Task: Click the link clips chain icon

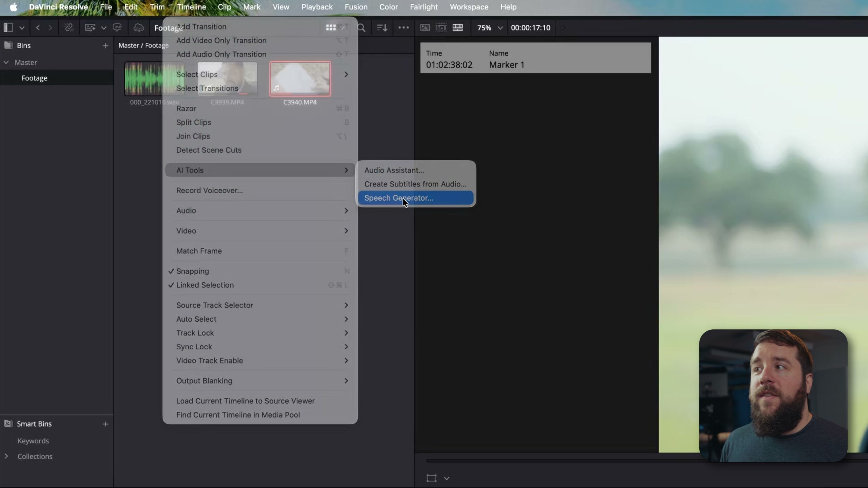Action: (x=68, y=27)
